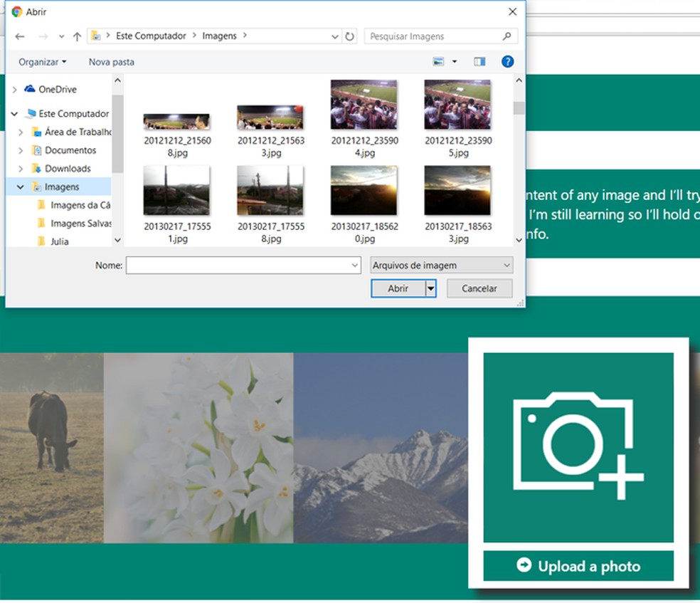Open the Julia subfolder

click(x=59, y=241)
